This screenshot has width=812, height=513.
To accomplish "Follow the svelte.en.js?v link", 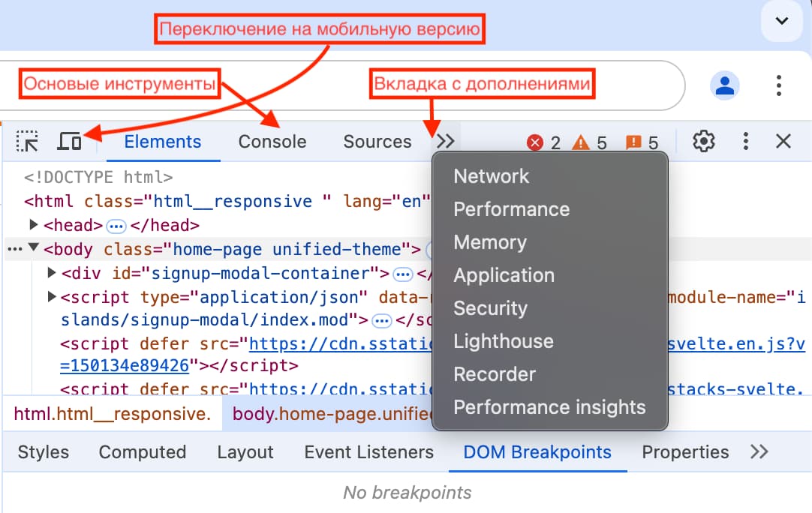I will point(736,343).
